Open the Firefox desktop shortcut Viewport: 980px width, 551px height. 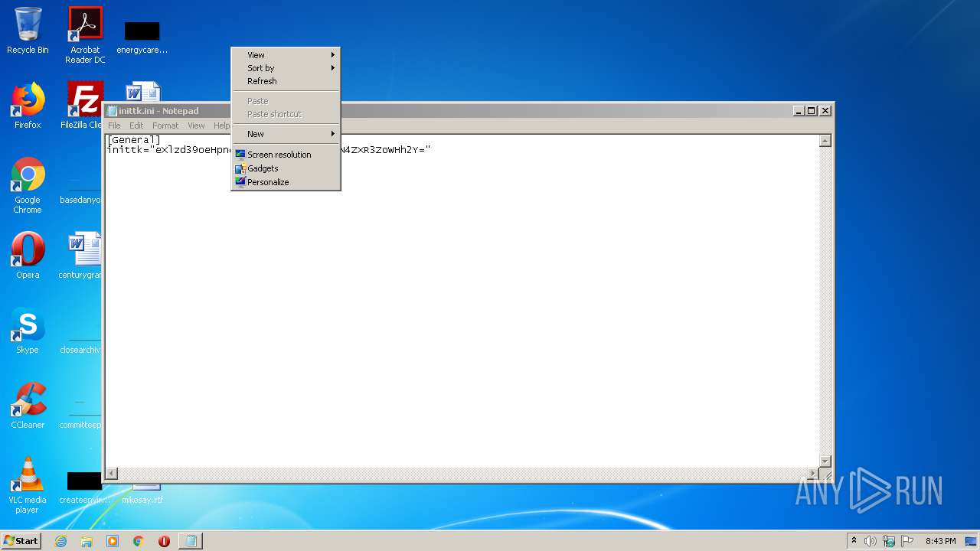(x=28, y=106)
